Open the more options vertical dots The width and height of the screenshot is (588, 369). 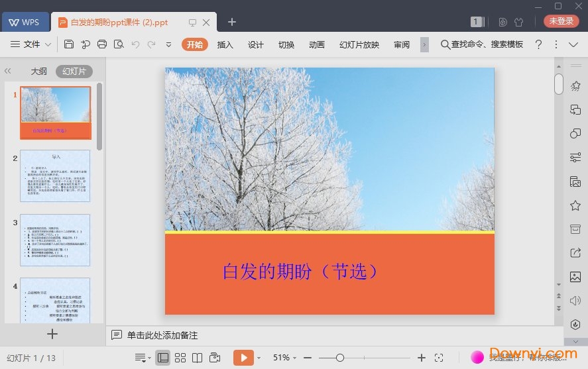[556, 44]
